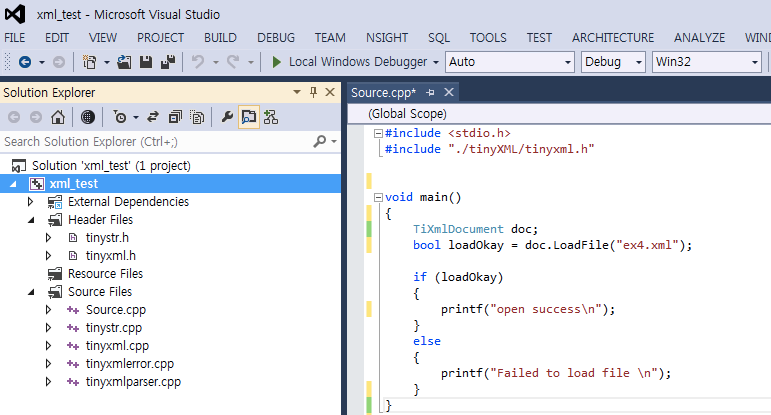Image resolution: width=771 pixels, height=415 pixels.
Task: Collapse the #include region in editor
Action: point(378,133)
